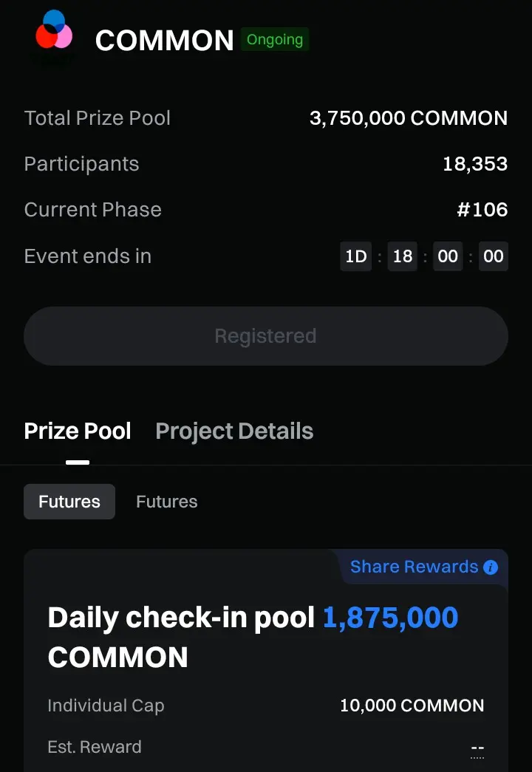
Task: Tap the countdown seconds box
Action: pyautogui.click(x=493, y=256)
